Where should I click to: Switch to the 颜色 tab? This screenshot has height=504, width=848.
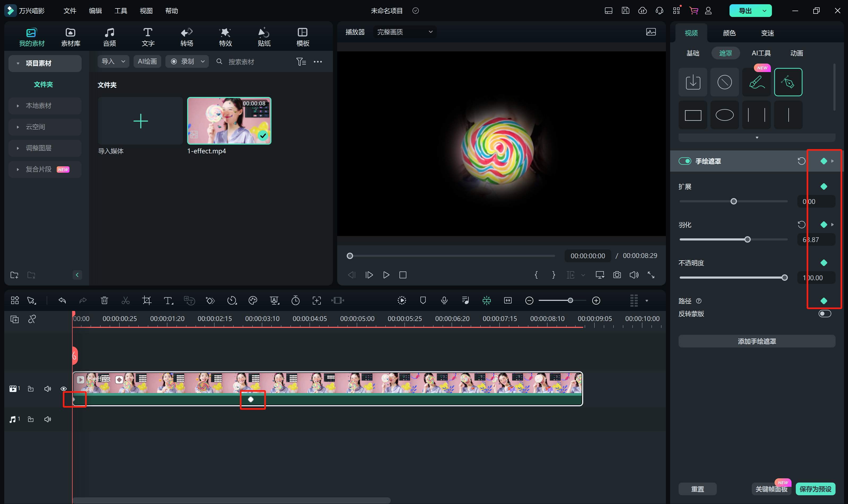(x=729, y=33)
